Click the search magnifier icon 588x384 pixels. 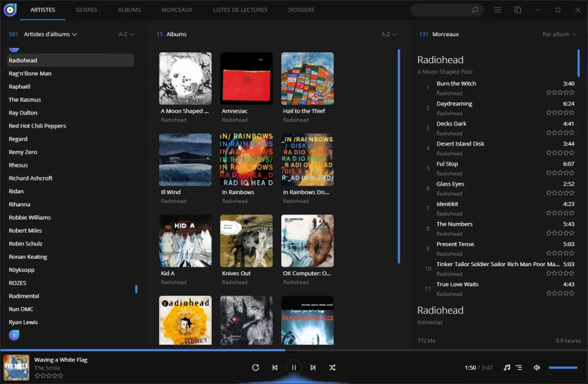pos(475,10)
